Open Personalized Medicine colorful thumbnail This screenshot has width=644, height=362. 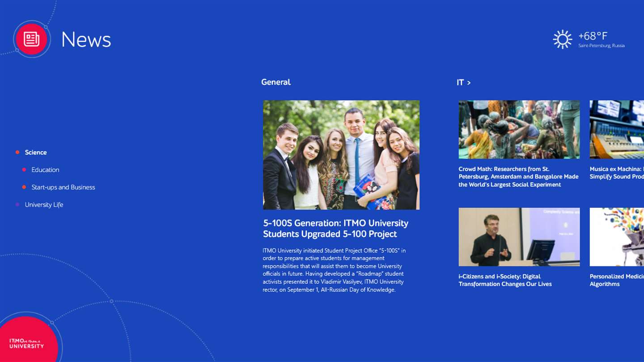click(x=617, y=237)
